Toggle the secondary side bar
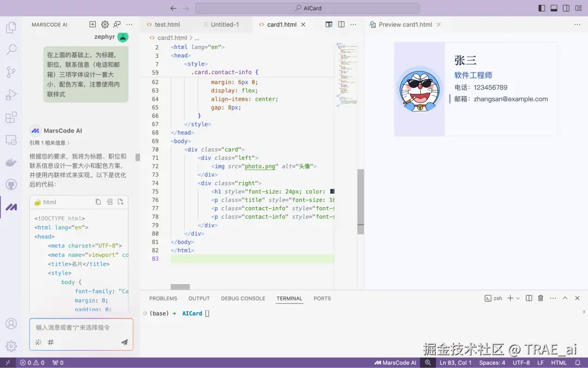Image resolution: width=588 pixels, height=368 pixels. tap(566, 8)
